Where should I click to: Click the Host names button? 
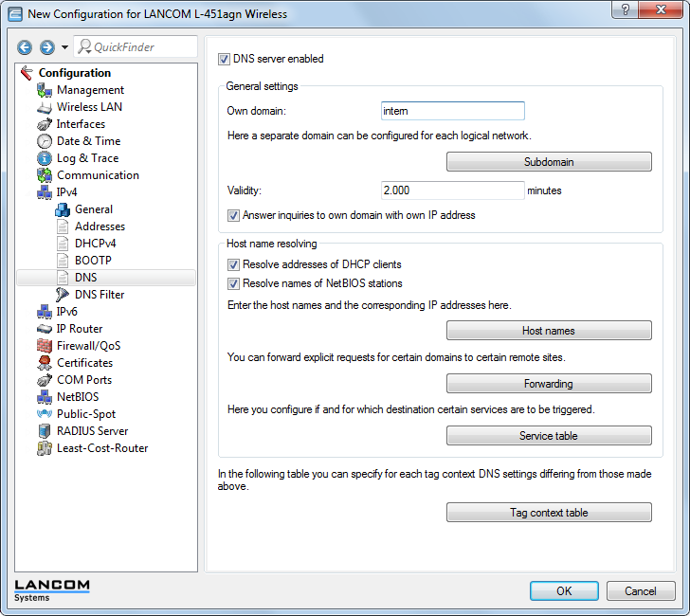pos(549,331)
